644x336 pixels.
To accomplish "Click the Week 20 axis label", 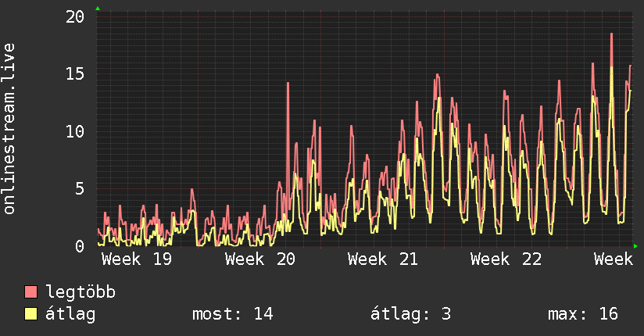I will coord(260,259).
